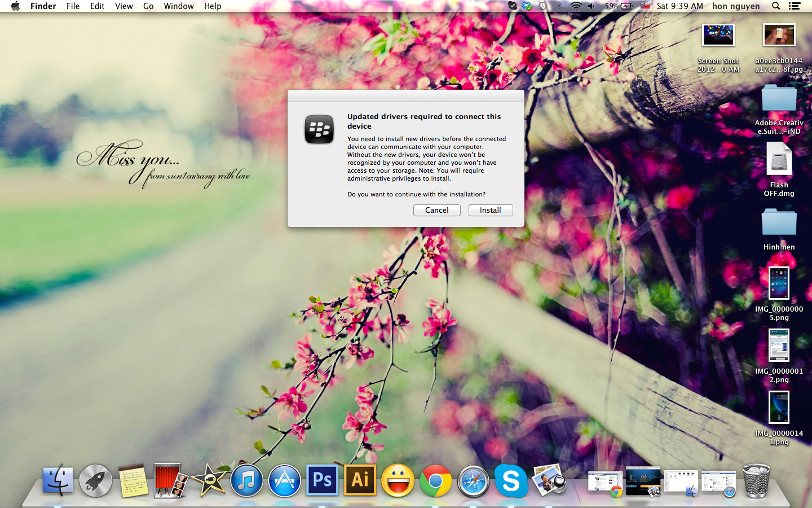The width and height of the screenshot is (812, 508).
Task: Open Safari compass icon in dock
Action: (x=473, y=481)
